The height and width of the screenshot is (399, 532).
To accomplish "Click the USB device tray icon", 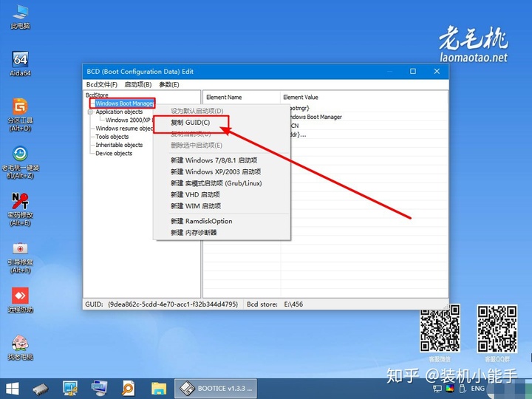I will point(462,389).
